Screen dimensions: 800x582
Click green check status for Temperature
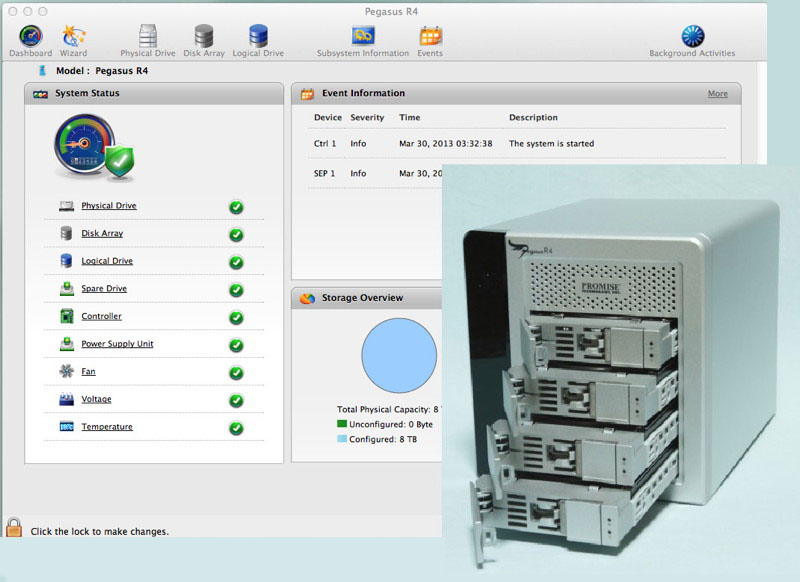point(236,428)
